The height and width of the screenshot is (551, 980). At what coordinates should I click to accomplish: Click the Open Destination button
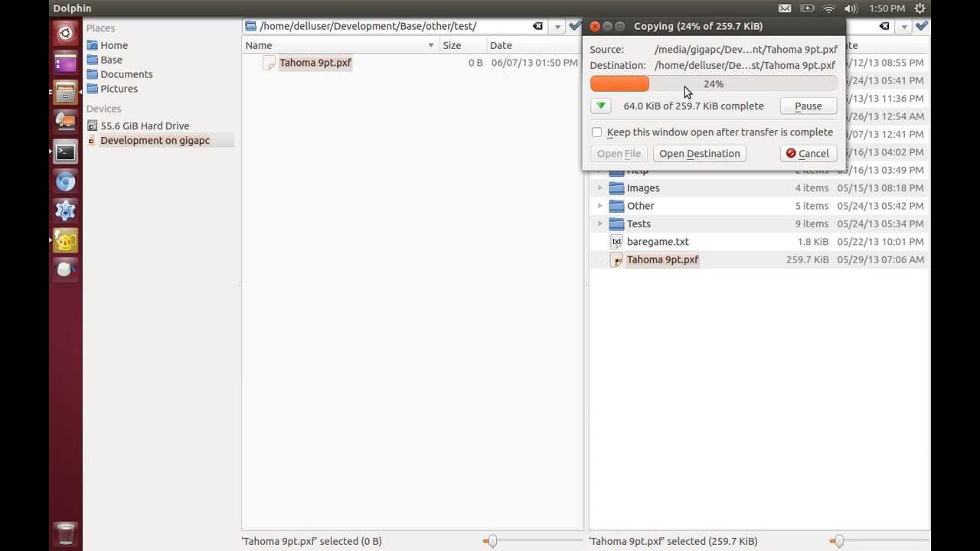click(700, 154)
